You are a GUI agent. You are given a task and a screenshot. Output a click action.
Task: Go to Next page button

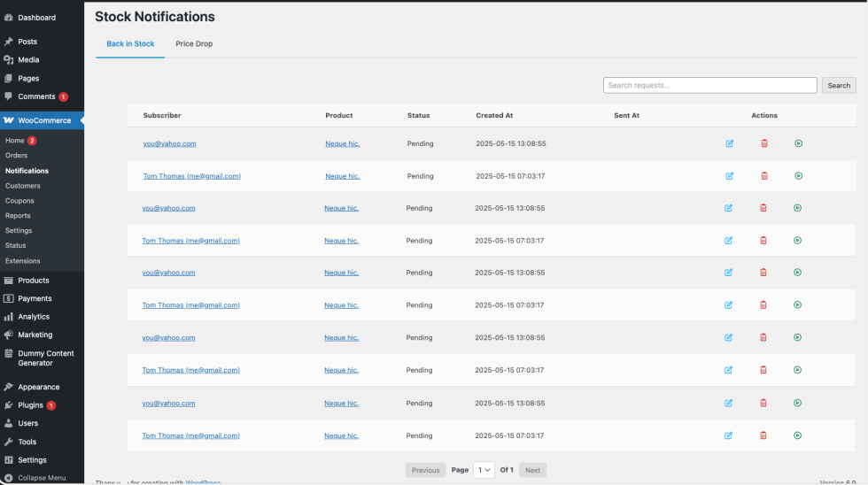point(532,470)
